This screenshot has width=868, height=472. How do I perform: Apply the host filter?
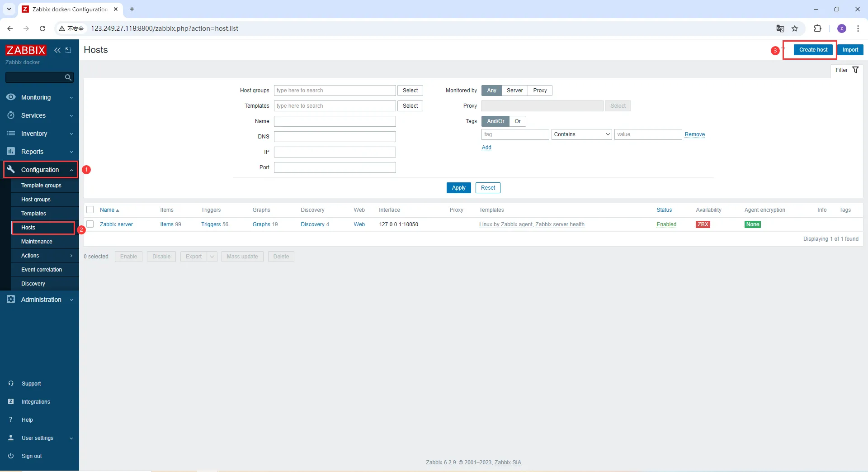[459, 188]
